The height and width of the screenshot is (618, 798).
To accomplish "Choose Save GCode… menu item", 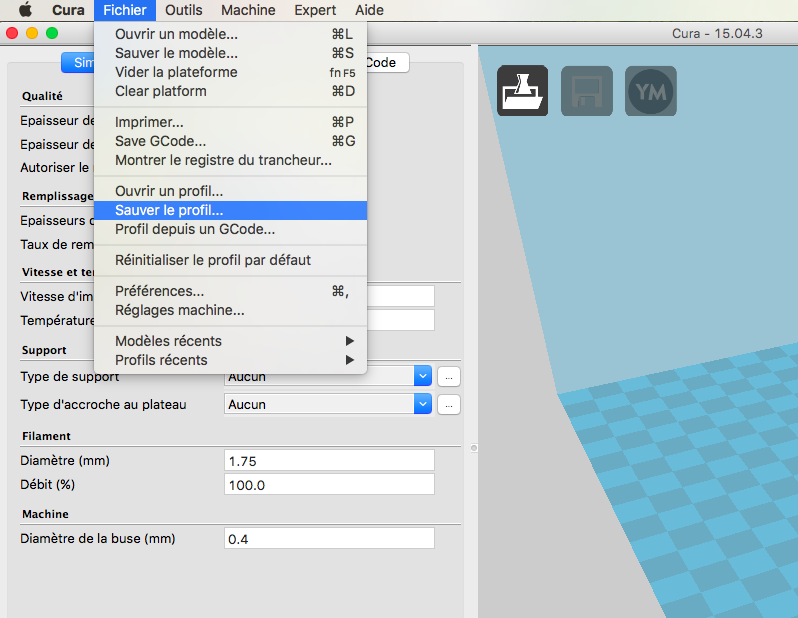I will [x=231, y=141].
